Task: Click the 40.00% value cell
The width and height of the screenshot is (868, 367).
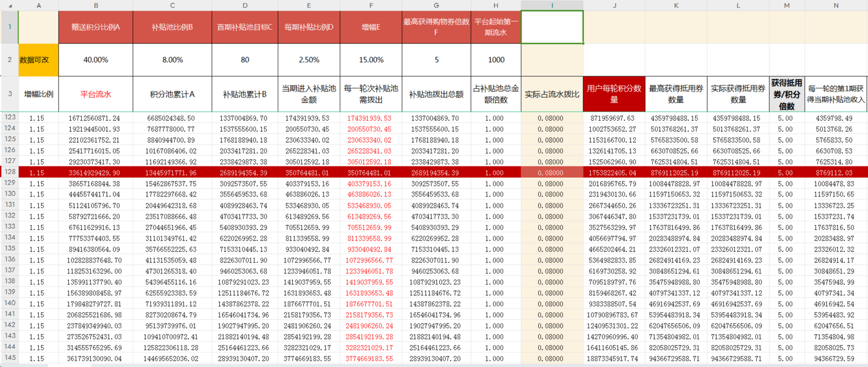Action: [x=96, y=60]
